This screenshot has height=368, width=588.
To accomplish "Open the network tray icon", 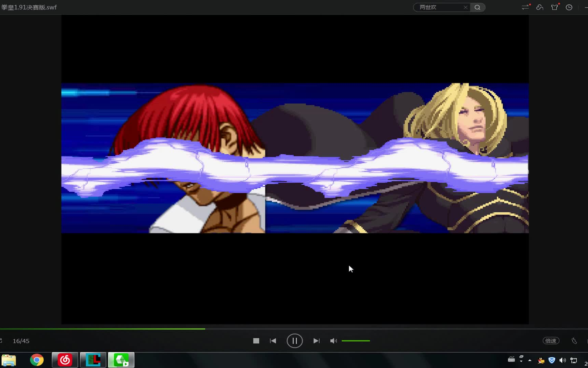I will 574,360.
